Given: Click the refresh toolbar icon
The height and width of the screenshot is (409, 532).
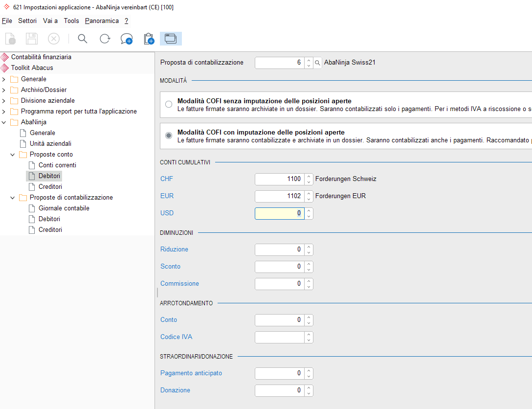Looking at the screenshot, I should 105,39.
